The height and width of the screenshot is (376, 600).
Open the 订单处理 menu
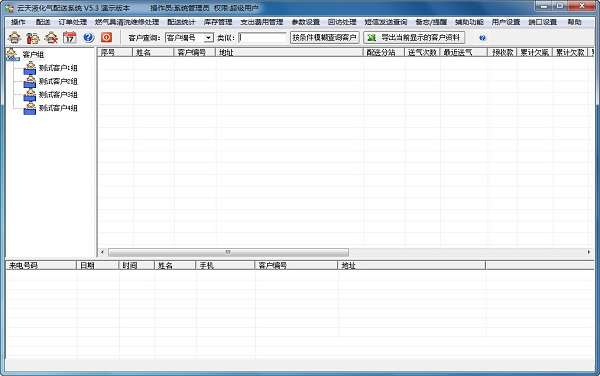pos(73,22)
